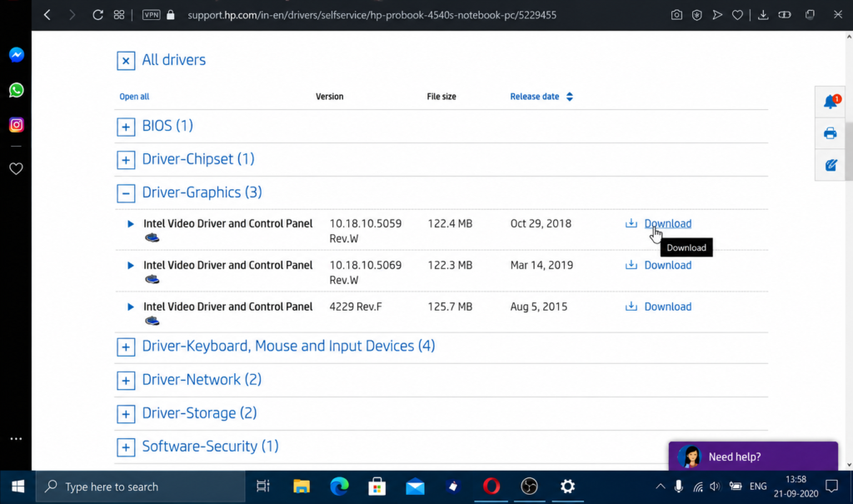Screen dimensions: 853x504
Task: Open Messenger in the Opera sidebar
Action: click(x=17, y=55)
